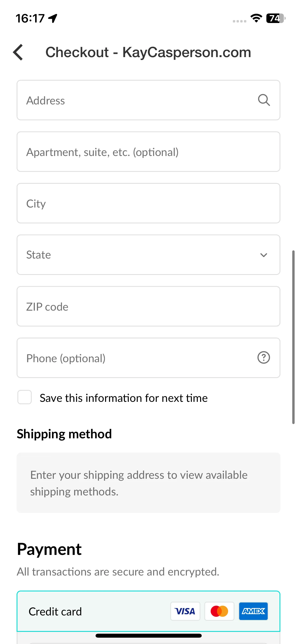
Task: Tap the Mastercard logo
Action: [x=219, y=611]
